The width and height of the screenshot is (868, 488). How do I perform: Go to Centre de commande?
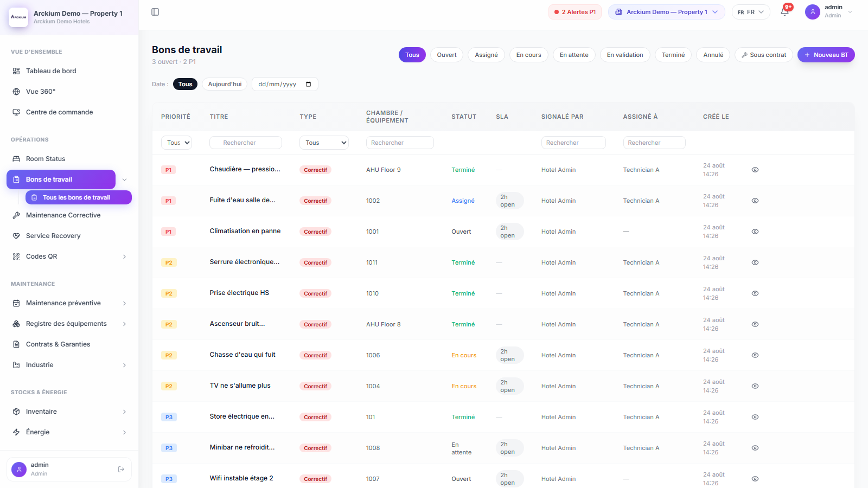tap(69, 112)
